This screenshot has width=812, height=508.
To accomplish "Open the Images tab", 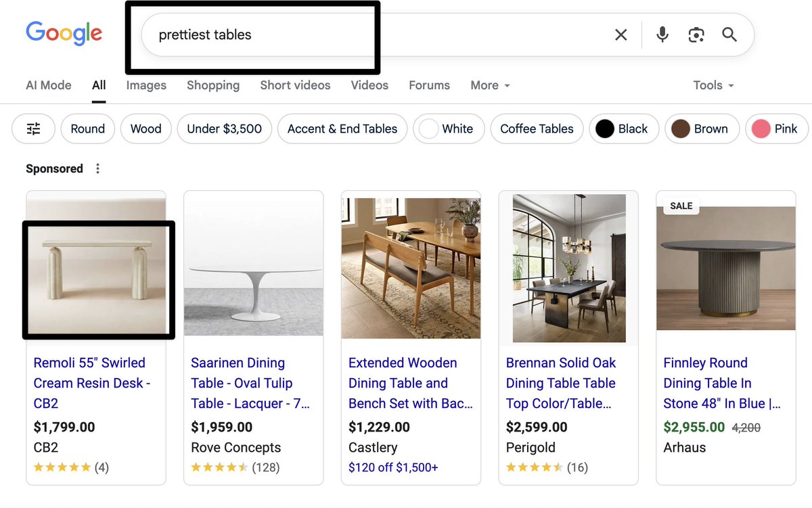I will click(146, 85).
